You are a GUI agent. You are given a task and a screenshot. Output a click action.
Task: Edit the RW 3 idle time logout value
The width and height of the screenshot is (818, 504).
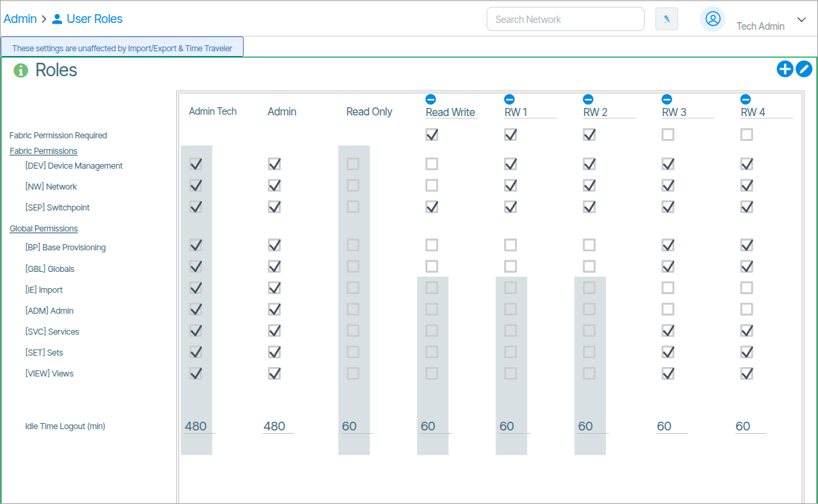(672, 426)
